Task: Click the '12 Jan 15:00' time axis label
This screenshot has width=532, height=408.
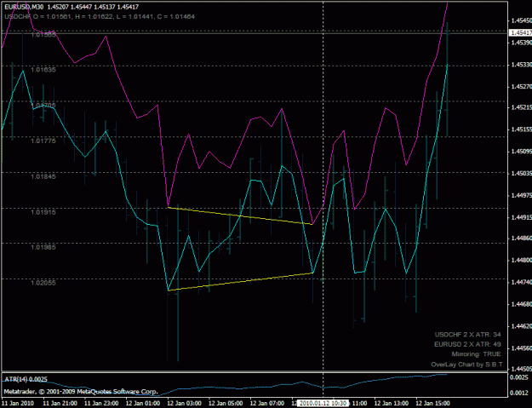Action: pyautogui.click(x=432, y=403)
